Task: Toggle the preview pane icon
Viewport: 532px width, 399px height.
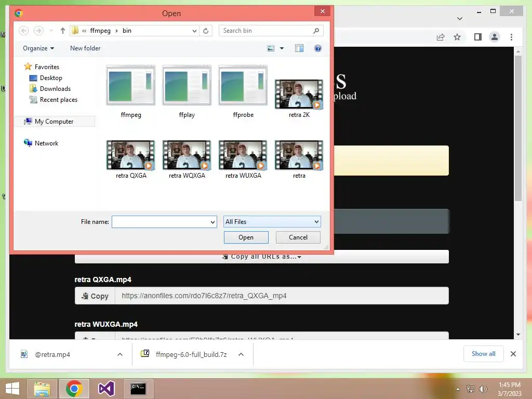Action: (x=299, y=48)
